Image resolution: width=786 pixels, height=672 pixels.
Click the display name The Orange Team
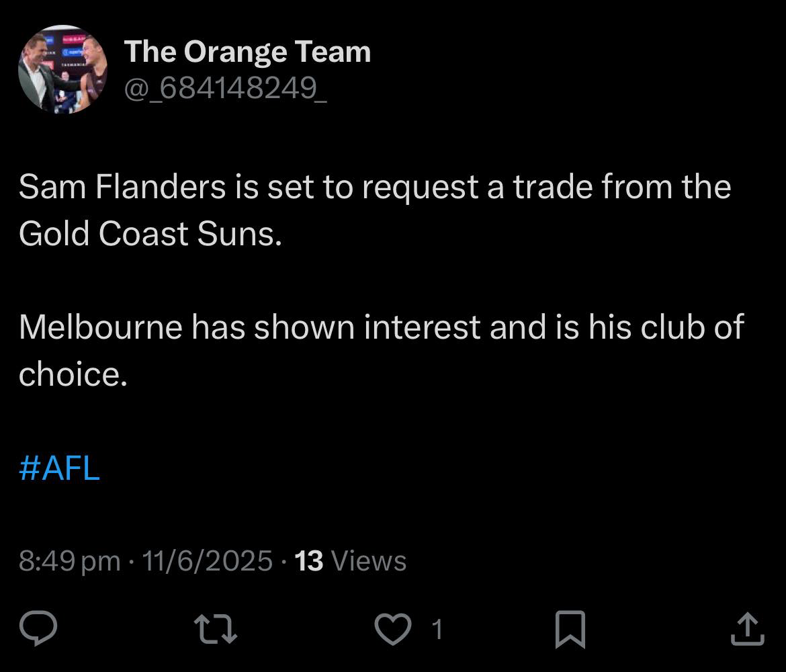click(247, 52)
